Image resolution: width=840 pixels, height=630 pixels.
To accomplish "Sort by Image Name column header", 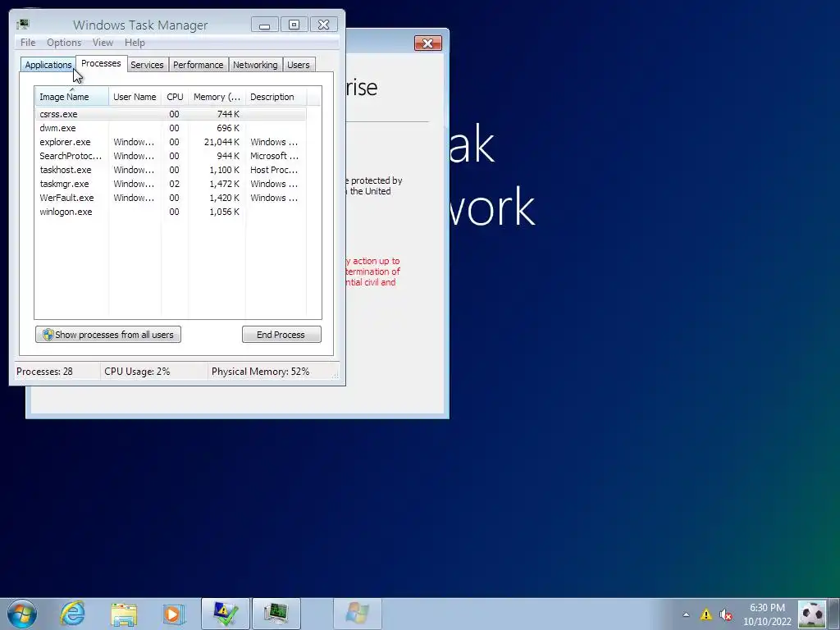I will [x=72, y=97].
